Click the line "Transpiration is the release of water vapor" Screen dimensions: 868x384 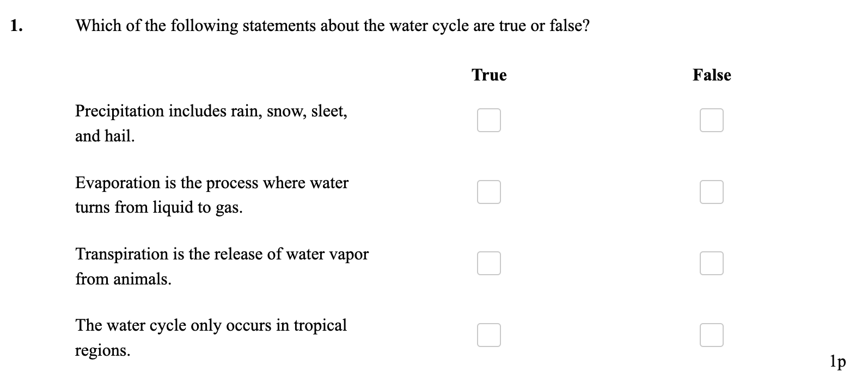coord(222,254)
